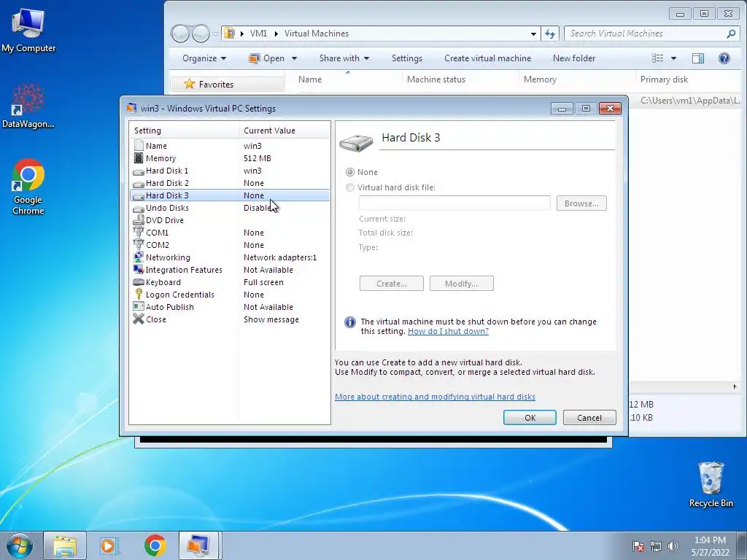The height and width of the screenshot is (560, 747).
Task: Open the Networking setting icon
Action: pos(138,257)
